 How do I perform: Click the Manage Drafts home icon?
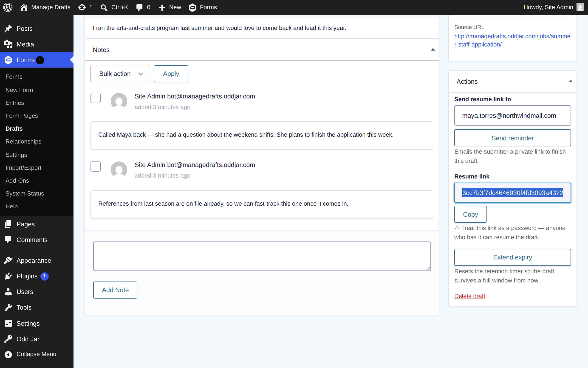(24, 7)
